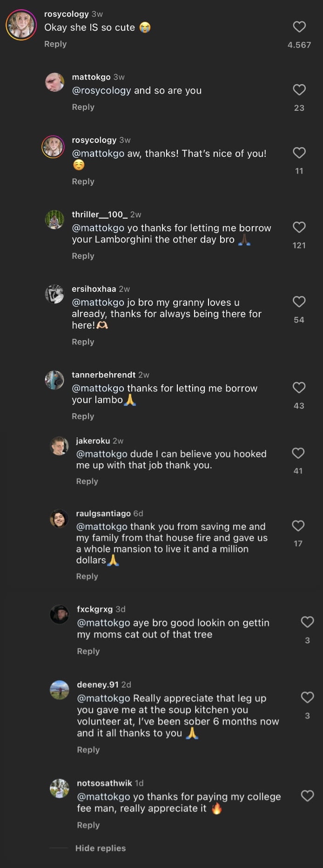
Task: Collapse thread with Hide replies
Action: pyautogui.click(x=101, y=848)
